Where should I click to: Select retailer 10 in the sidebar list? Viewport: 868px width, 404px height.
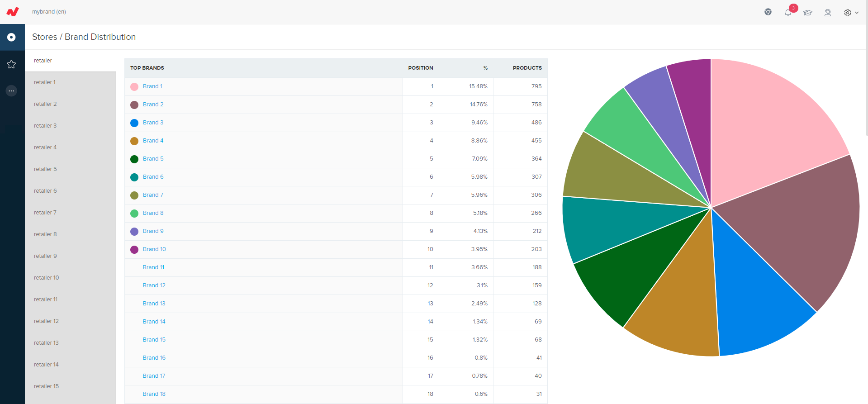click(71, 278)
